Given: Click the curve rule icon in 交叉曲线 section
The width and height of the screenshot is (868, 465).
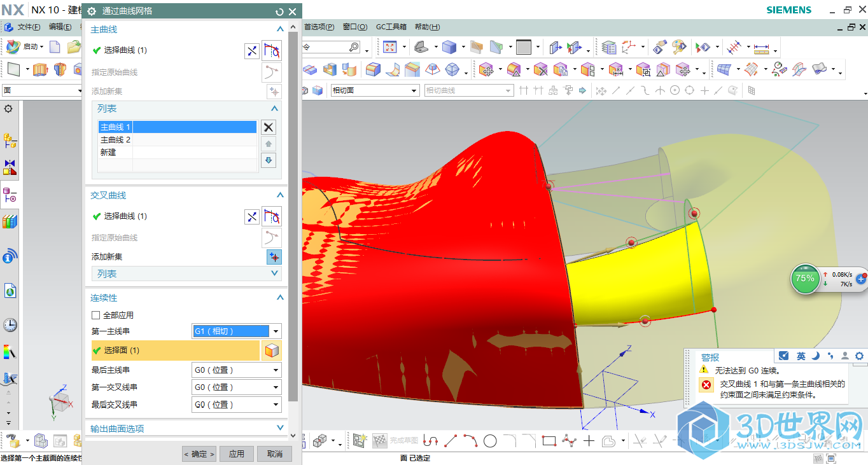Looking at the screenshot, I should point(272,216).
